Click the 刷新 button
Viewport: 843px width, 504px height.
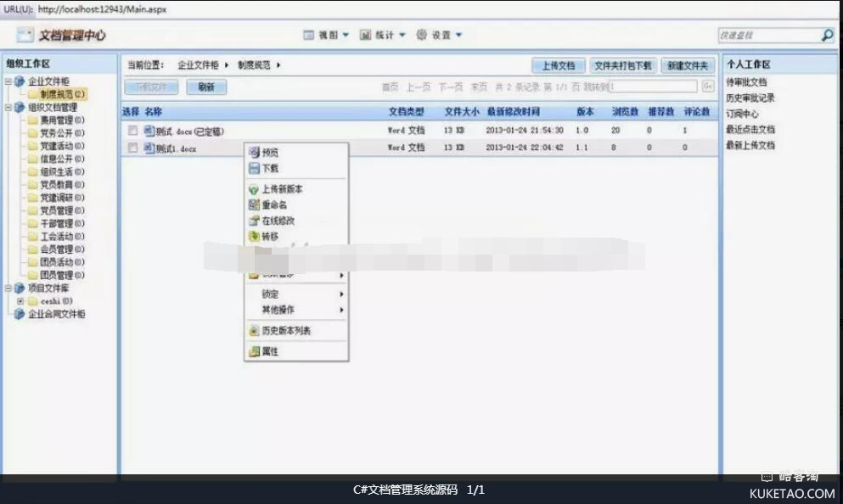(206, 87)
